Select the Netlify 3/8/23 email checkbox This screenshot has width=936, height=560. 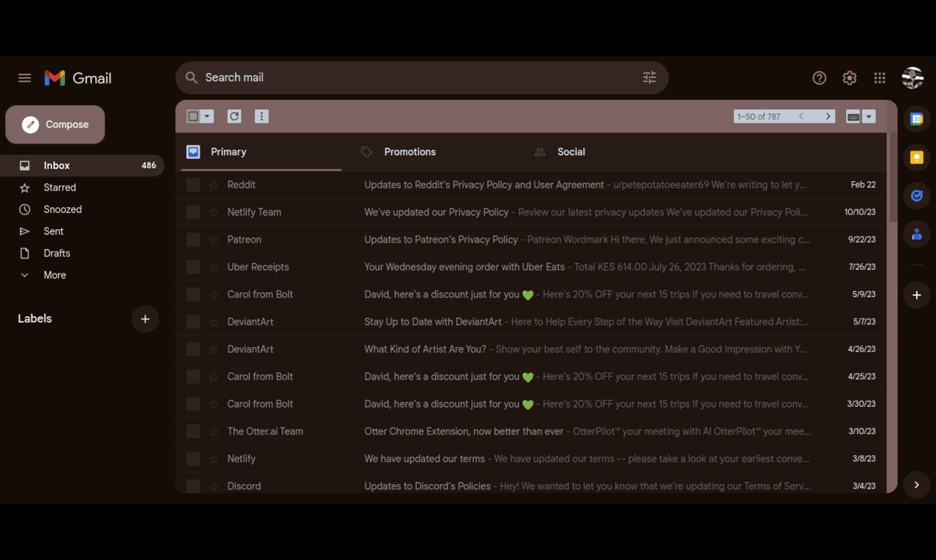pyautogui.click(x=193, y=458)
